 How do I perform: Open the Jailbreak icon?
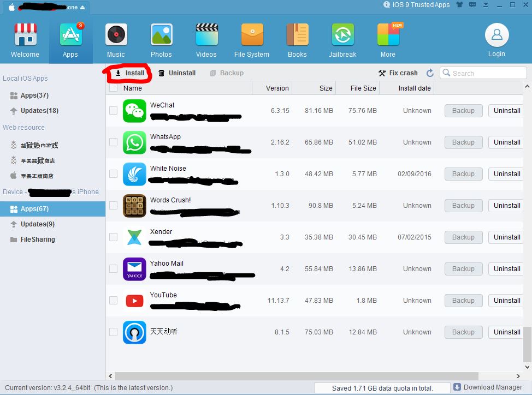click(x=342, y=34)
